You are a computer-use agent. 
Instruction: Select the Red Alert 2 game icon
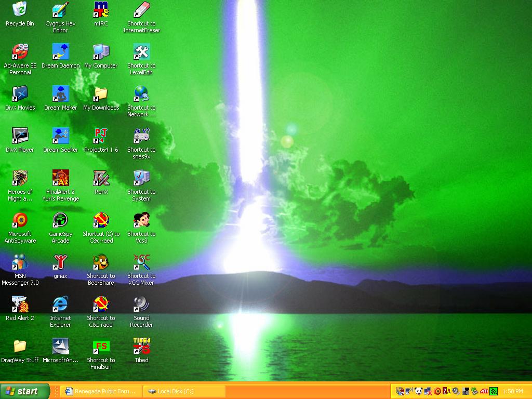tap(20, 304)
